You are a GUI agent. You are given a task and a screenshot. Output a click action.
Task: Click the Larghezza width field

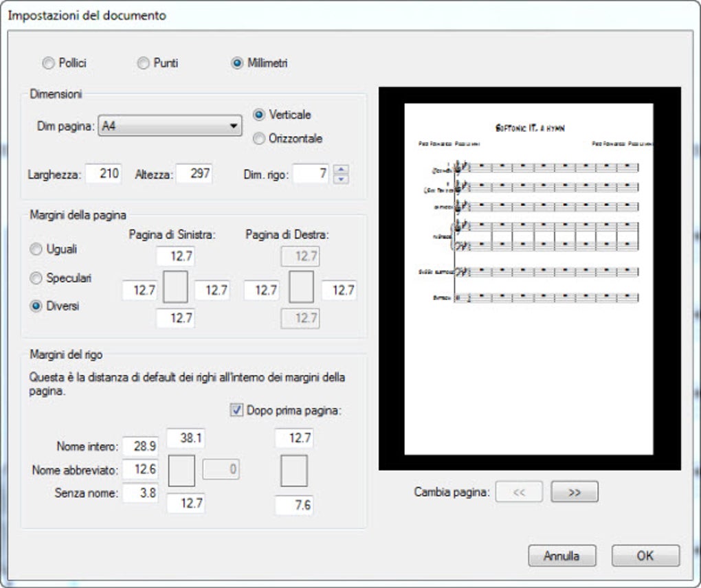(103, 173)
